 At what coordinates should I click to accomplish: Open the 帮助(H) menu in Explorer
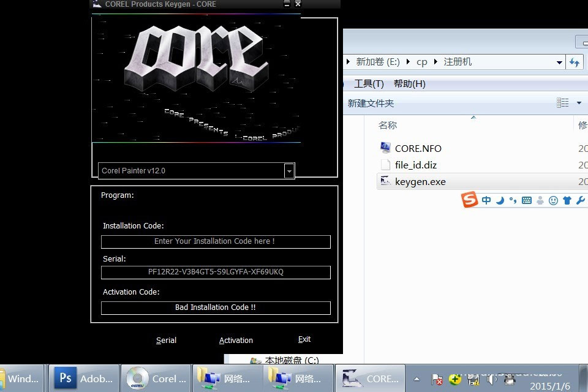(x=410, y=84)
